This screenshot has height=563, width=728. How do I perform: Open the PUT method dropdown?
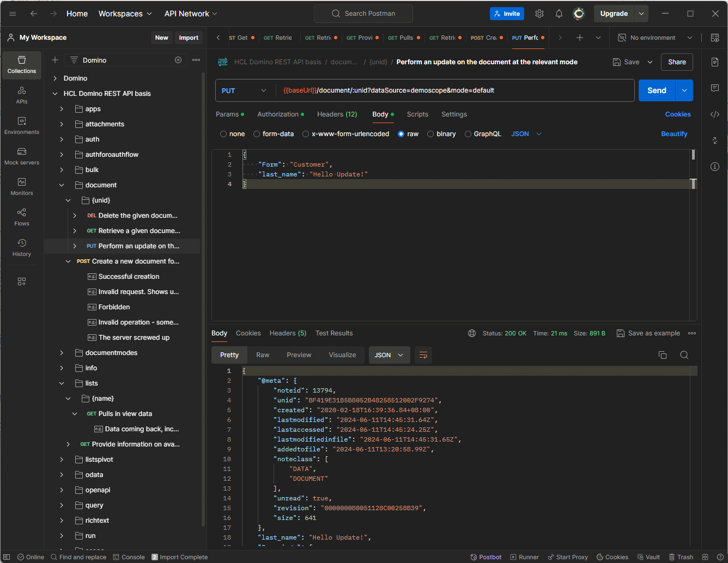coord(244,90)
